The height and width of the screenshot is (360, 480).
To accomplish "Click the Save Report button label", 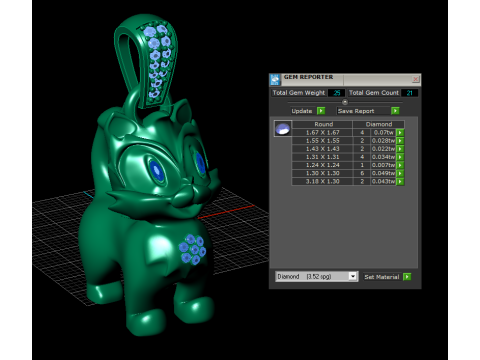I will tap(356, 111).
